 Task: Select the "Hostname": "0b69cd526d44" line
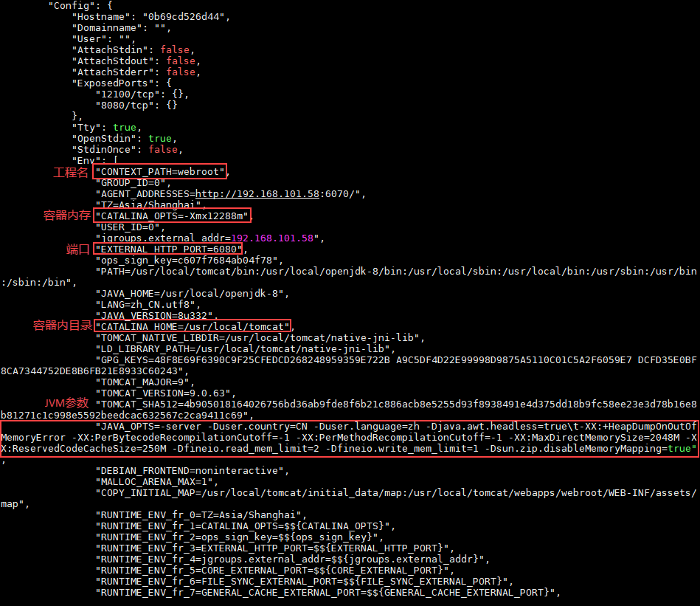(151, 17)
